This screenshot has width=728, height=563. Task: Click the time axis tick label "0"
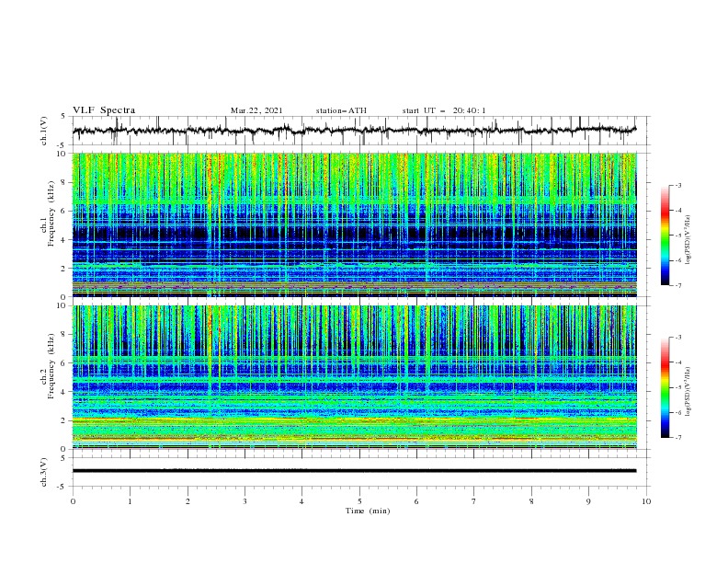click(x=73, y=501)
